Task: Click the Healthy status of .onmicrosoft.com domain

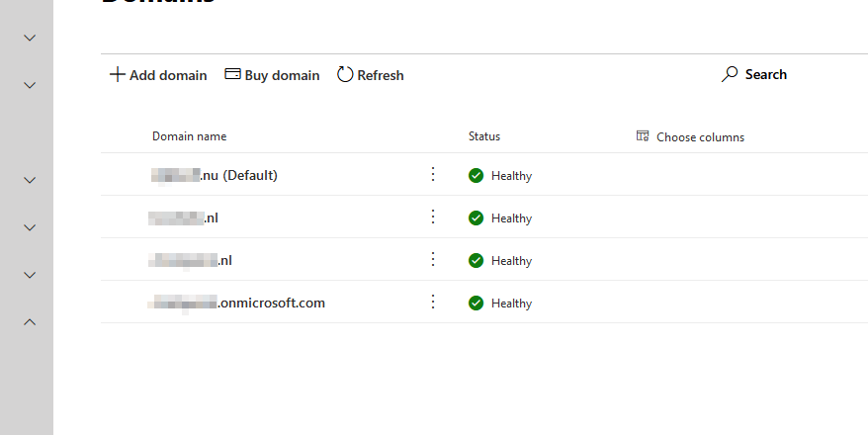Action: [511, 304]
